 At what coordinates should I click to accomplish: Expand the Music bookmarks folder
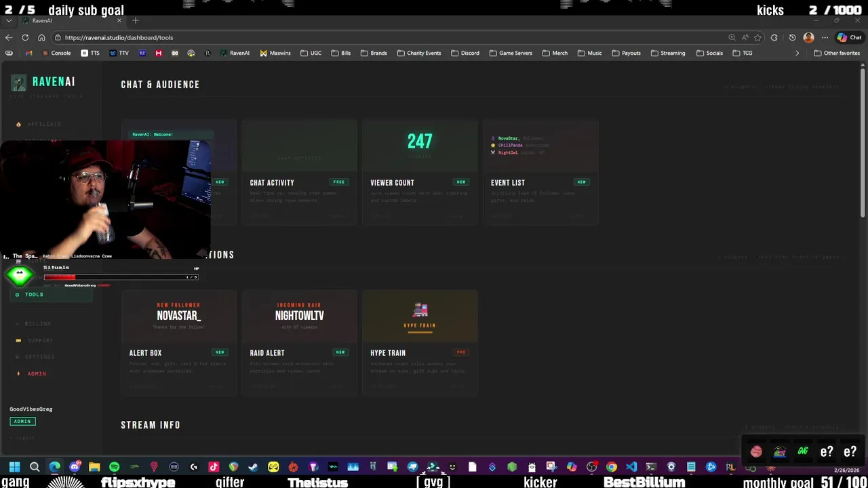[x=589, y=53]
